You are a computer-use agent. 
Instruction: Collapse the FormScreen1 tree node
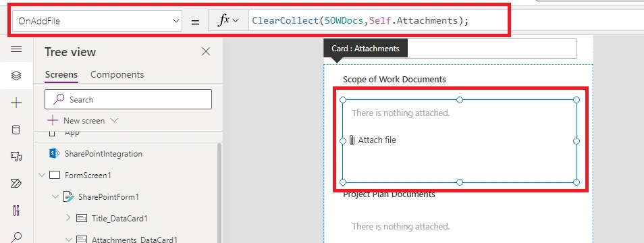pyautogui.click(x=41, y=175)
